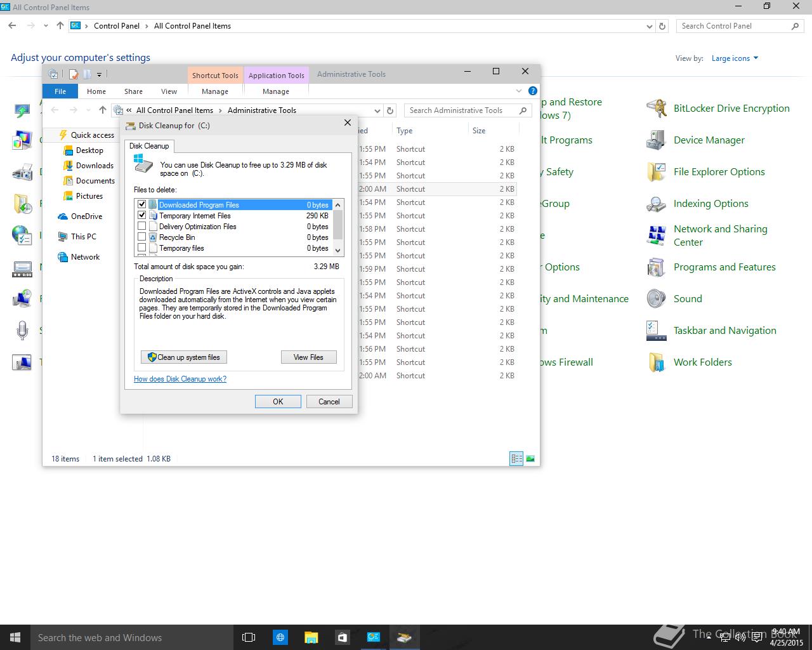Click View Files button
812x650 pixels.
(x=308, y=357)
